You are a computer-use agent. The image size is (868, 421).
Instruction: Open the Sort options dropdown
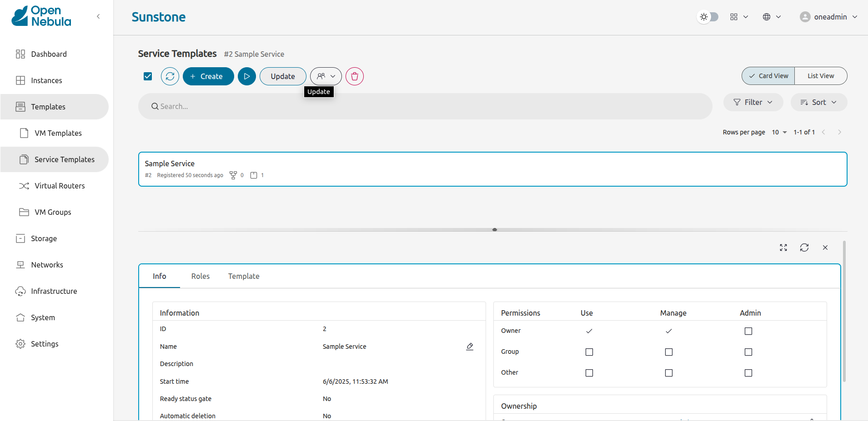[818, 102]
